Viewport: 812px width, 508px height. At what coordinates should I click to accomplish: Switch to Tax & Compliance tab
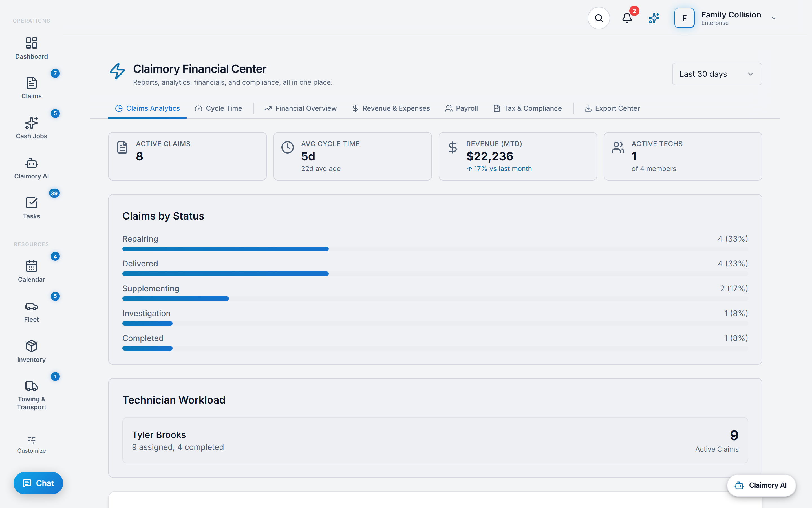[528, 108]
